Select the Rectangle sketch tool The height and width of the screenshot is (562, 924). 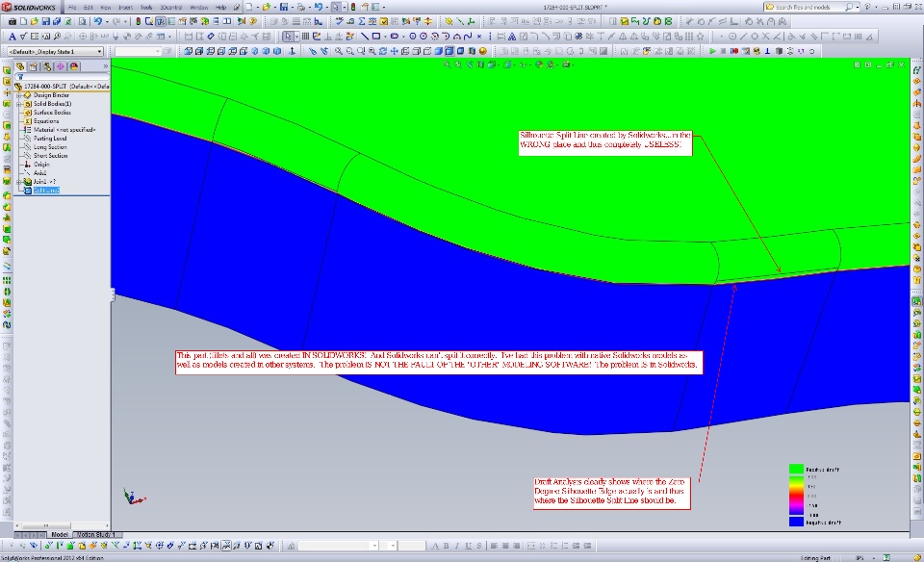(376, 36)
